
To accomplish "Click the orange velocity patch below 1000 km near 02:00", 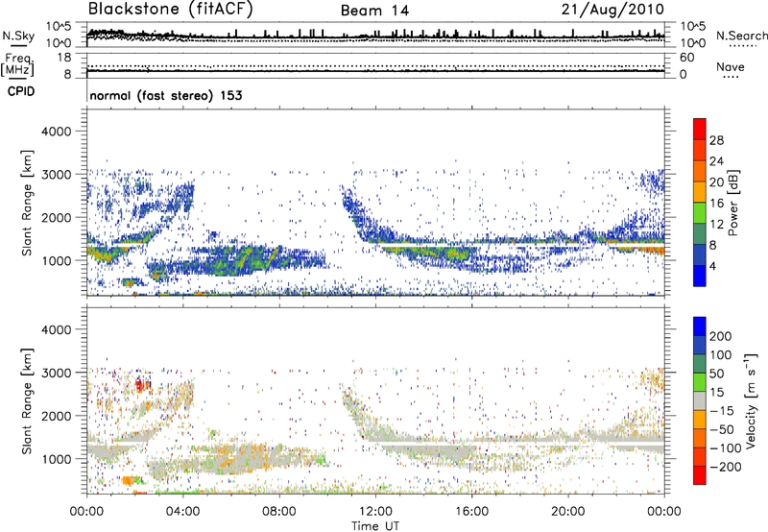I will click(x=129, y=480).
